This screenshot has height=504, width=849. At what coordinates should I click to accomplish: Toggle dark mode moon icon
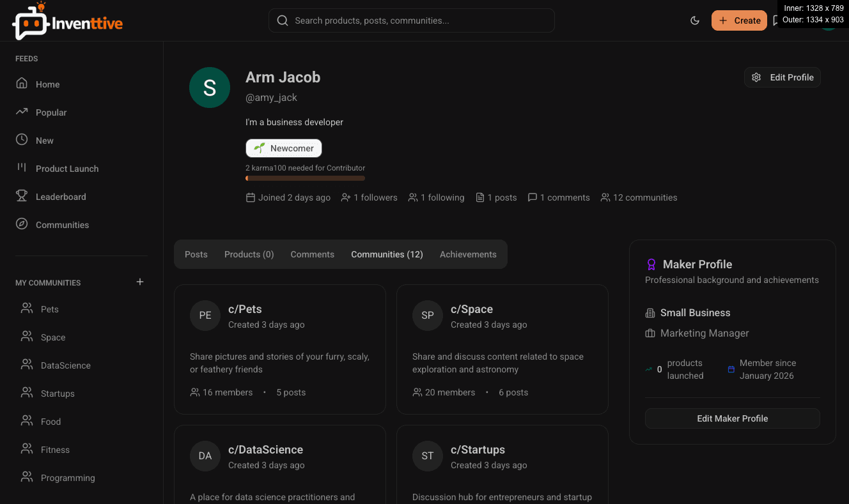[x=695, y=20]
